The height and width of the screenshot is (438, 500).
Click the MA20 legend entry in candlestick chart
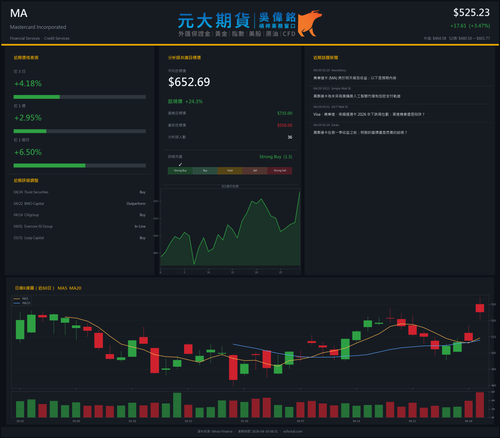pos(22,303)
